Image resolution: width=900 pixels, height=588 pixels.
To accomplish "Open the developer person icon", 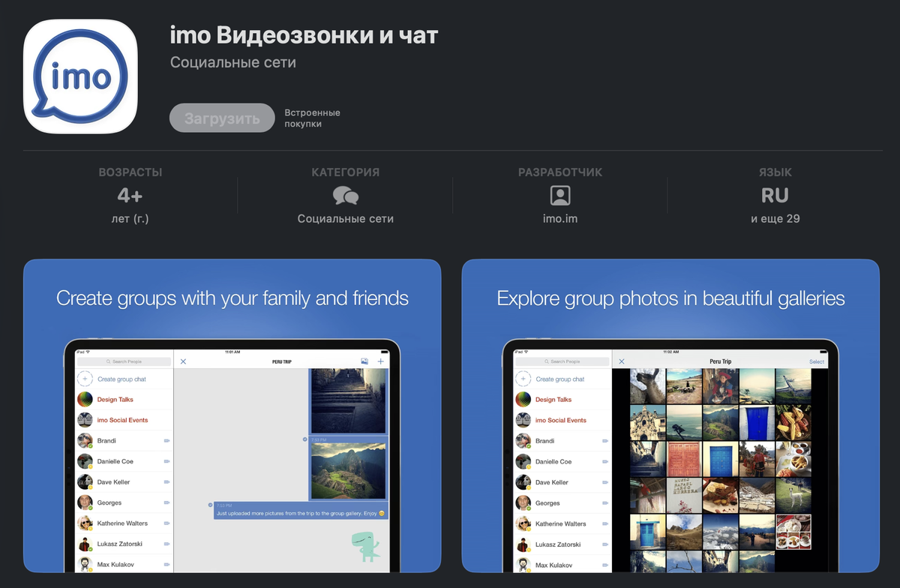I will pos(560,196).
